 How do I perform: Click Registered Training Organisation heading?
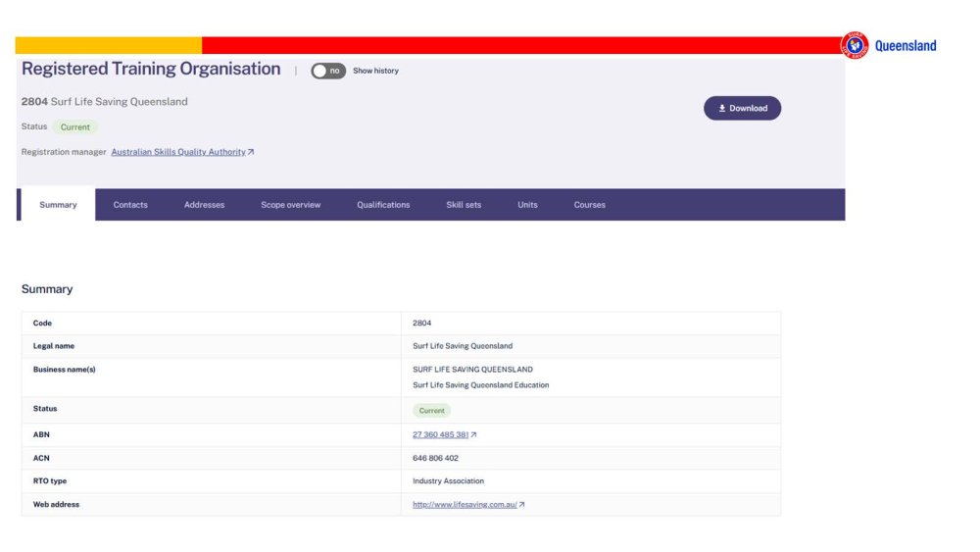point(151,69)
